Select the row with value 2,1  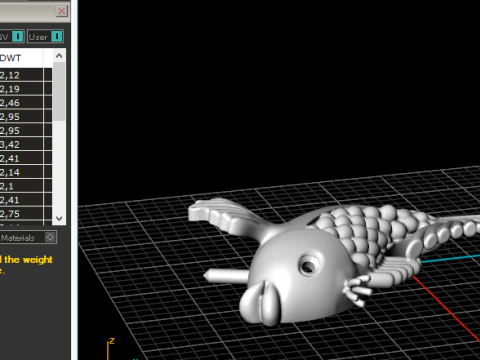(x=26, y=186)
